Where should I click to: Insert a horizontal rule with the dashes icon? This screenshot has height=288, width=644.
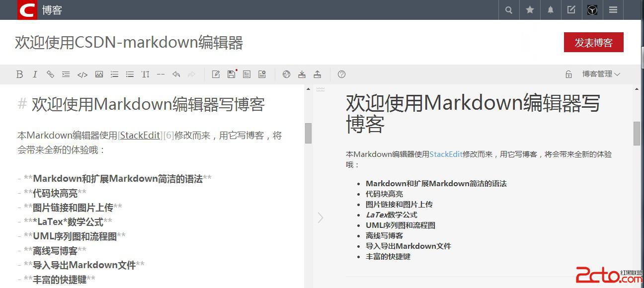coord(161,74)
